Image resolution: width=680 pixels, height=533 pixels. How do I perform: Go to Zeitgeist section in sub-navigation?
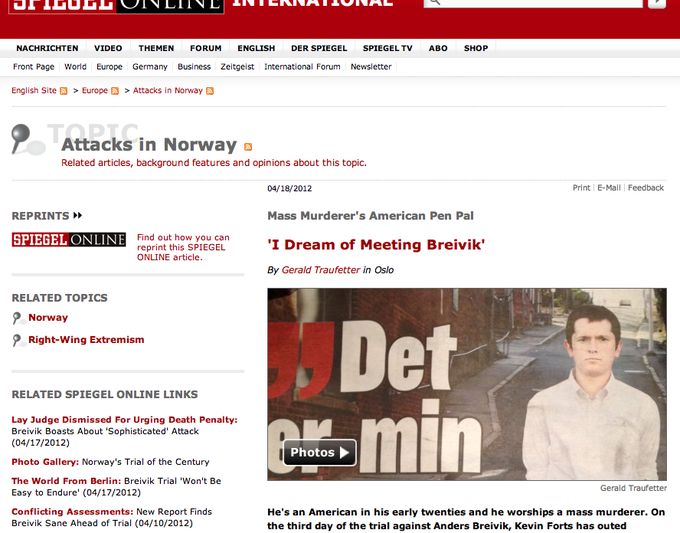click(x=237, y=67)
